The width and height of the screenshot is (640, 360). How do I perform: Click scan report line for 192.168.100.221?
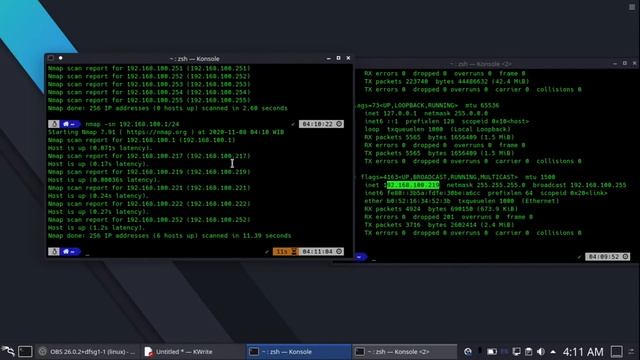[x=149, y=188]
